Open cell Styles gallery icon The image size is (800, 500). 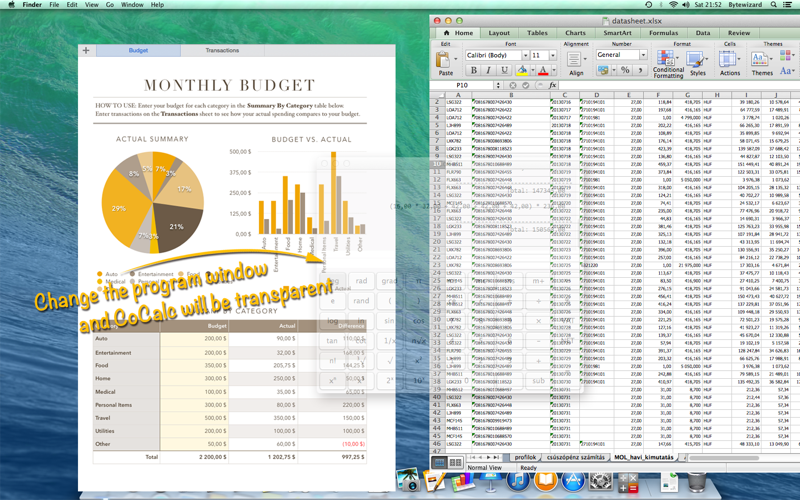[x=695, y=59]
